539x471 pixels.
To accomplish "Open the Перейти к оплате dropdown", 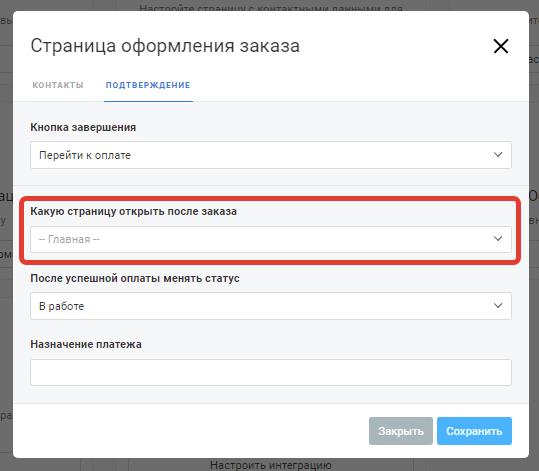I will point(271,155).
